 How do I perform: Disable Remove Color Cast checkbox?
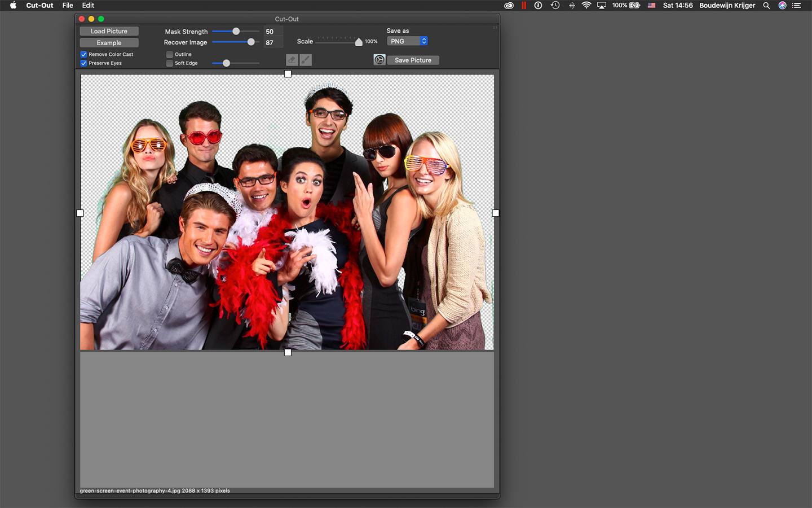click(83, 55)
